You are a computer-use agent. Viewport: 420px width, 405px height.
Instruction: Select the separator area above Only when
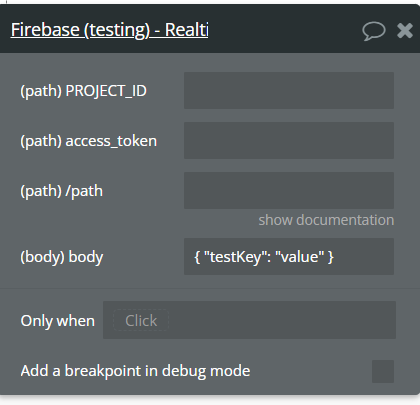(210, 288)
